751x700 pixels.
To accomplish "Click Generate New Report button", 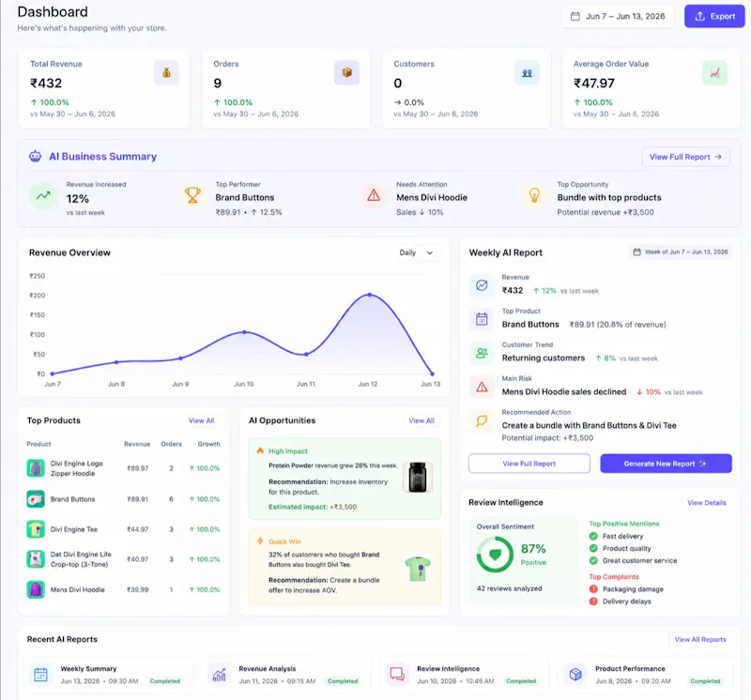I will (x=666, y=464).
